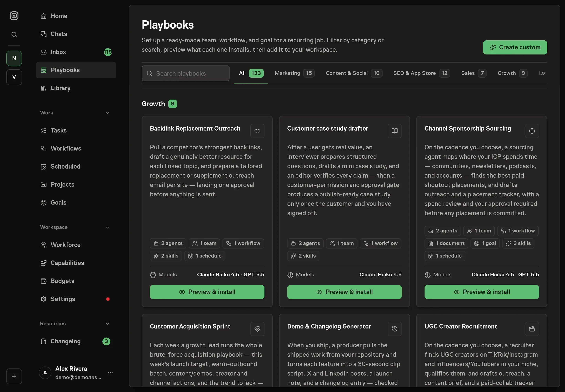Open the search magnifier in the left rail
The image size is (565, 392).
tap(14, 34)
